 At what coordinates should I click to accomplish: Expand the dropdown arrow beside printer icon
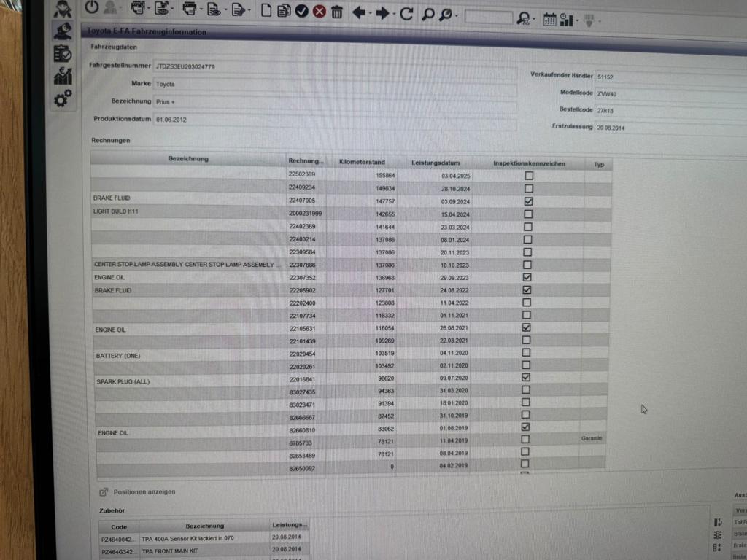click(201, 11)
